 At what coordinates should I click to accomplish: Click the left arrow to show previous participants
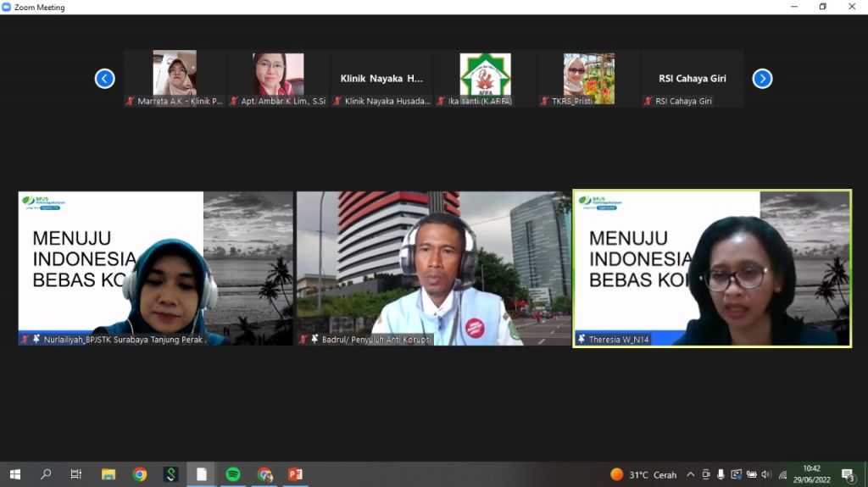pos(104,79)
